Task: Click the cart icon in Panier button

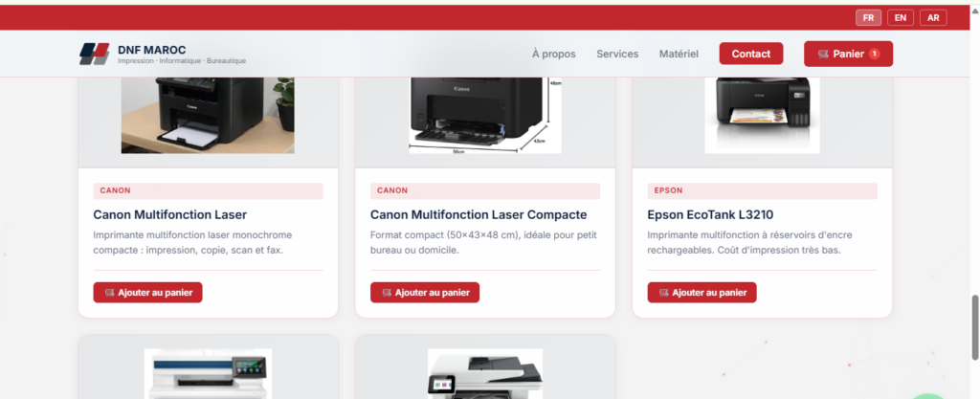Action: click(x=823, y=55)
